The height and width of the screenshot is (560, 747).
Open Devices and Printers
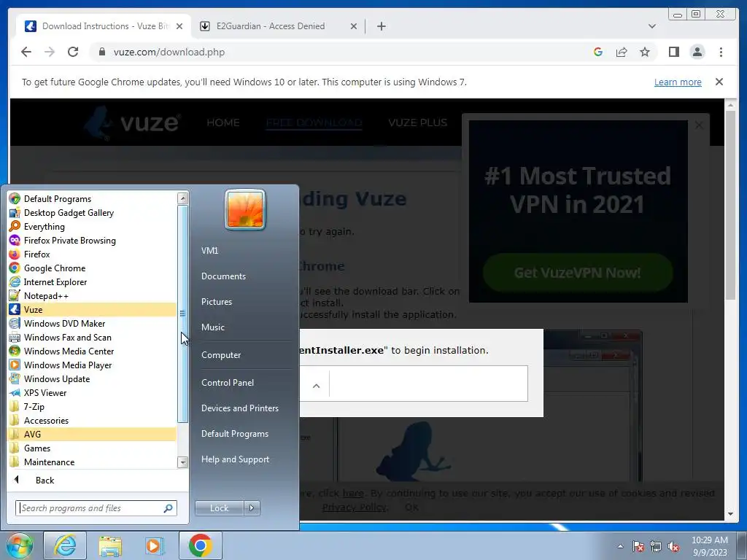coord(239,408)
